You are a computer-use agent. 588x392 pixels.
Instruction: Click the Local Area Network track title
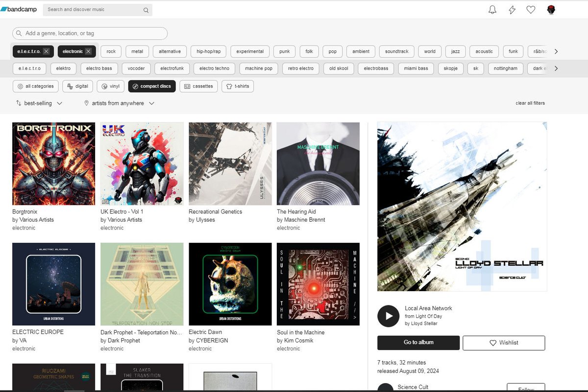(x=428, y=308)
